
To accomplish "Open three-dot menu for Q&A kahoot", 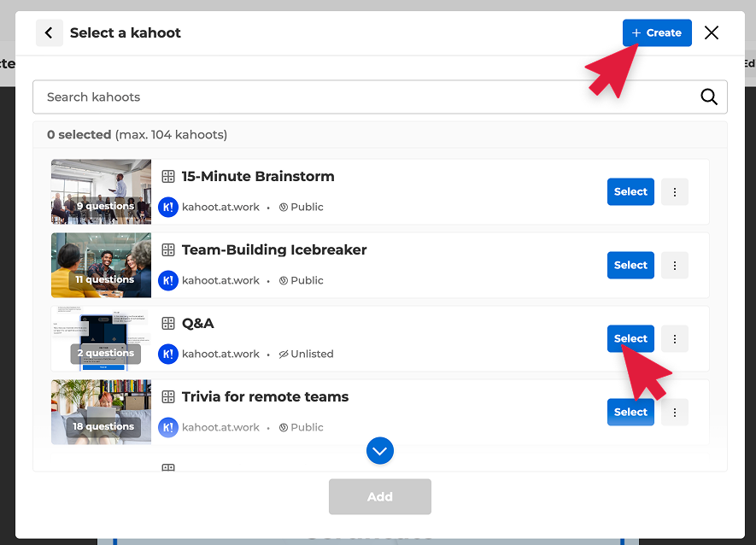I will click(675, 339).
